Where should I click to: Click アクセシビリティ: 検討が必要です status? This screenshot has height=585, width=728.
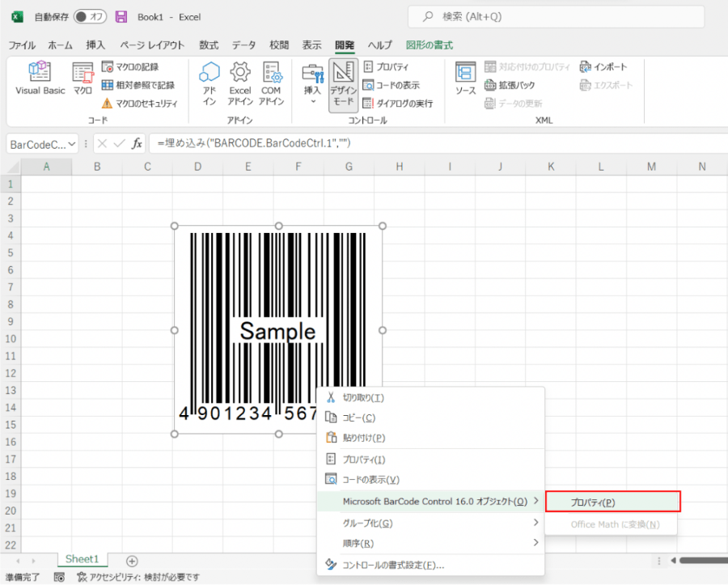point(138,577)
